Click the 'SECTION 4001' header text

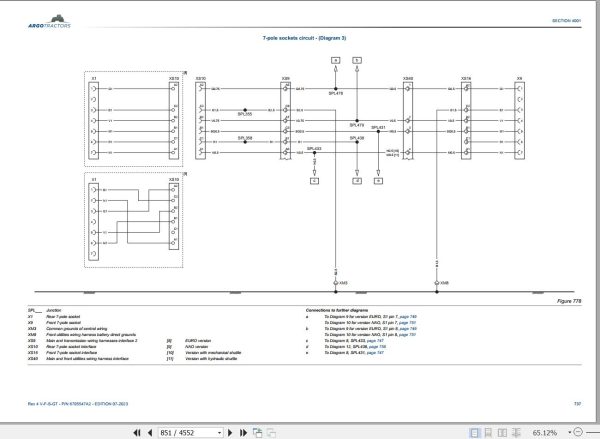click(x=566, y=21)
